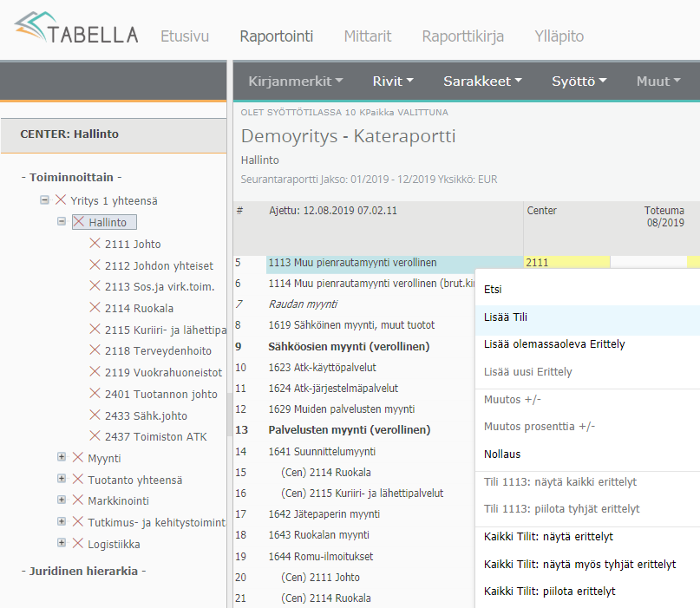Image resolution: width=700 pixels, height=608 pixels.
Task: Click the yellow 2111 Center cell
Action: click(566, 263)
